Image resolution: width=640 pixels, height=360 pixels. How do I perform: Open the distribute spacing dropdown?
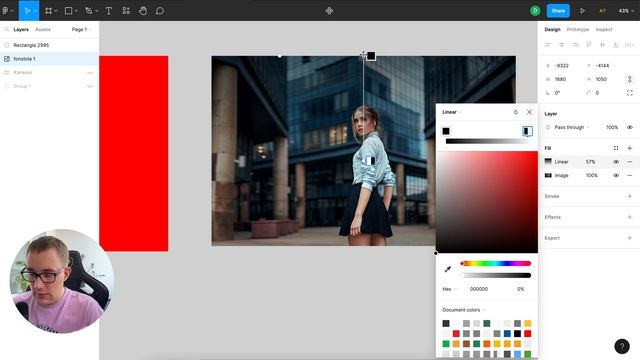[x=630, y=45]
